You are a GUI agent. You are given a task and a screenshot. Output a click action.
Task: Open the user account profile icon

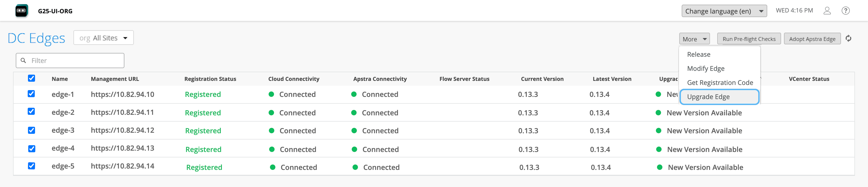click(827, 11)
